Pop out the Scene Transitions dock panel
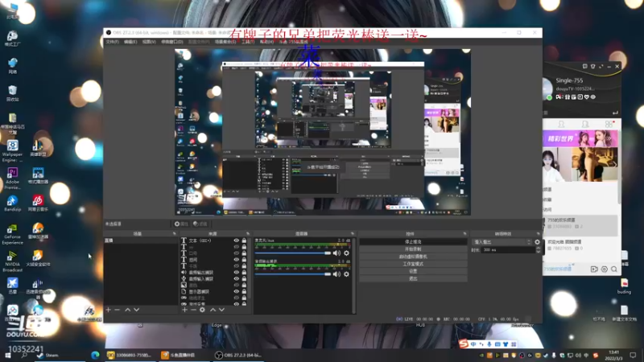The height and width of the screenshot is (362, 644). pyautogui.click(x=538, y=234)
